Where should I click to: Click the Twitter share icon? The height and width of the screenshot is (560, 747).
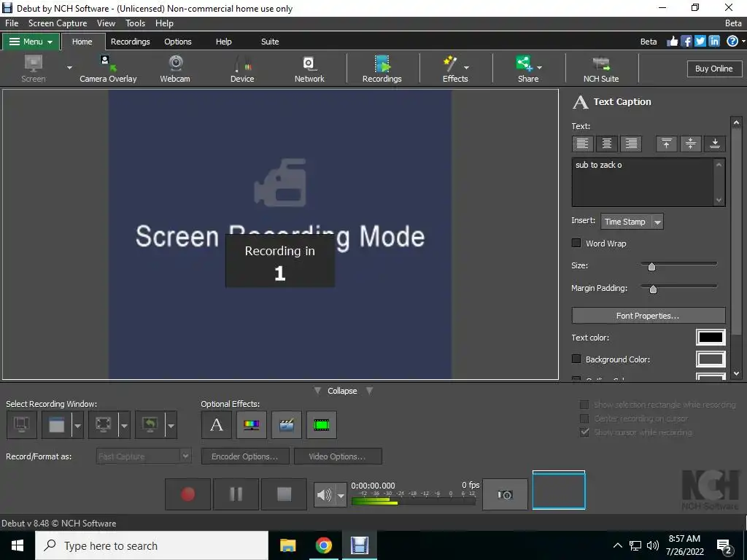[x=700, y=42]
